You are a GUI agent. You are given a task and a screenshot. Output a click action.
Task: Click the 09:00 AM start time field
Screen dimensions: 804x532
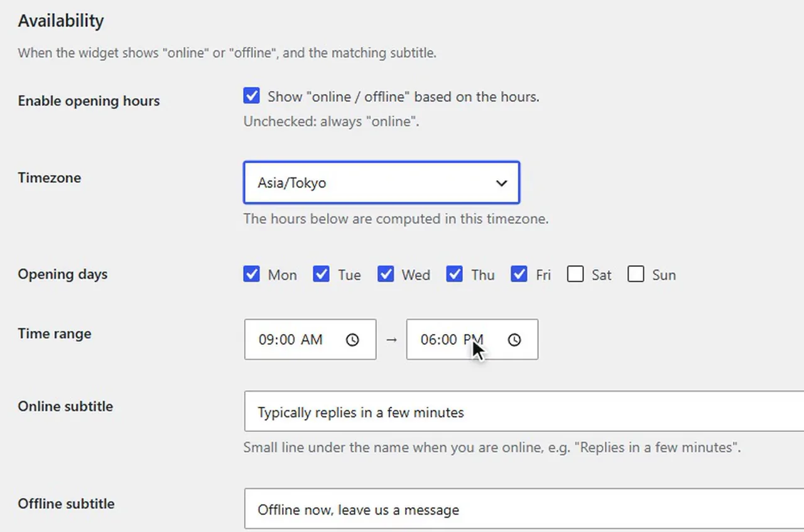point(310,340)
